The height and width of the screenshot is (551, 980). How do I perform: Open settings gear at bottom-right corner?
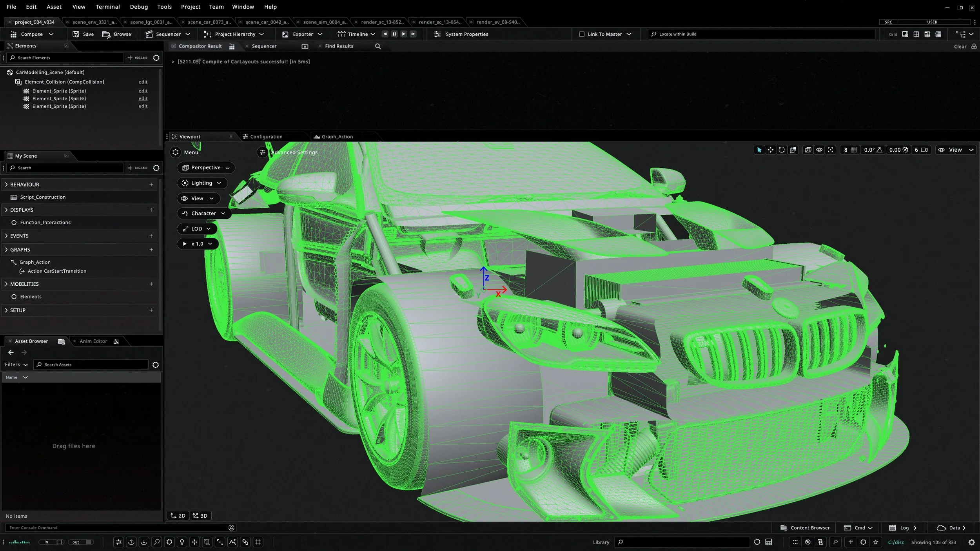click(971, 542)
